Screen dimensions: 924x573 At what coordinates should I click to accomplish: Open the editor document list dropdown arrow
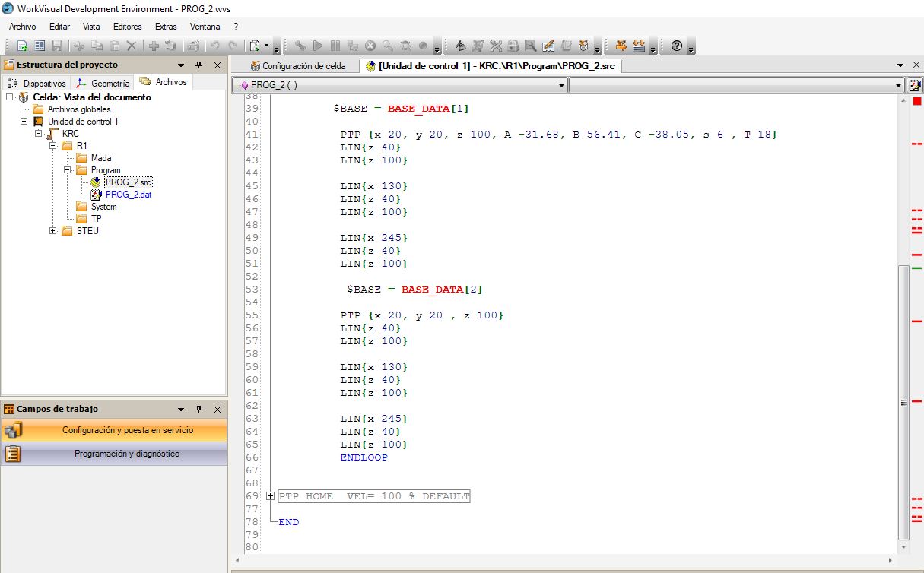click(902, 65)
